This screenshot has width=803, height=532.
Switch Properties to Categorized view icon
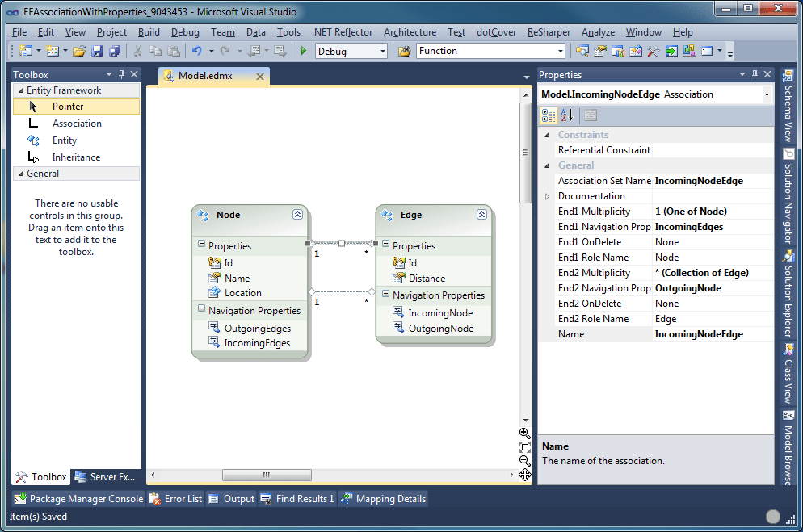(x=549, y=115)
